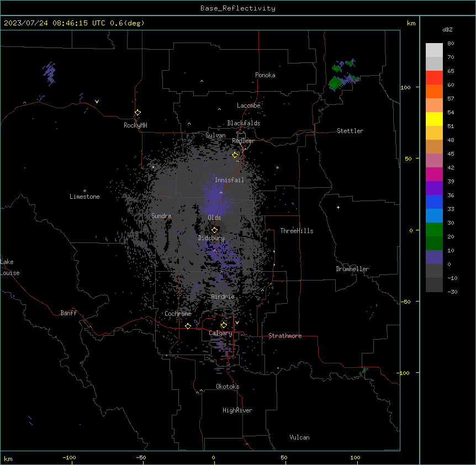Click the -100 tick on the bottom axis
Image resolution: width=476 pixels, height=465 pixels.
(69, 457)
